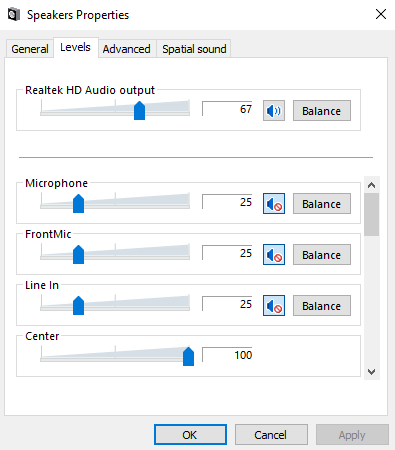Select the Levels tab

coord(76,47)
